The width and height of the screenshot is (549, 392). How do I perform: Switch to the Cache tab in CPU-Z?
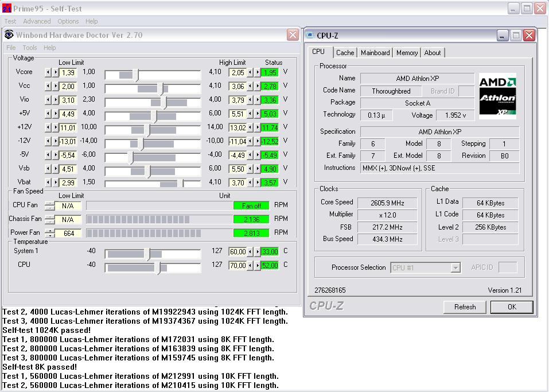[x=345, y=53]
